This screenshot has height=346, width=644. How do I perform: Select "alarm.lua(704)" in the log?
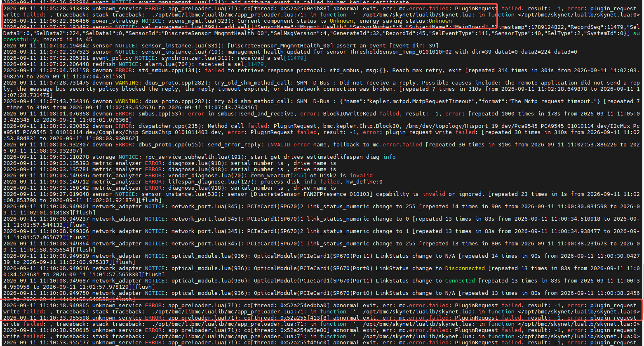(x=168, y=64)
